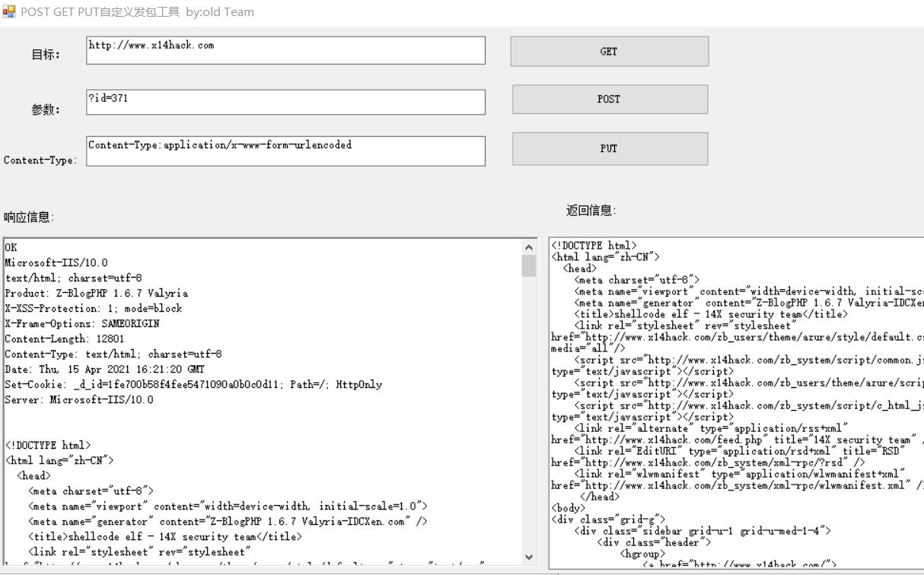Click the 'X-XSS-Protection: 1; mode=block' line
The height and width of the screenshot is (575, 924).
point(94,308)
